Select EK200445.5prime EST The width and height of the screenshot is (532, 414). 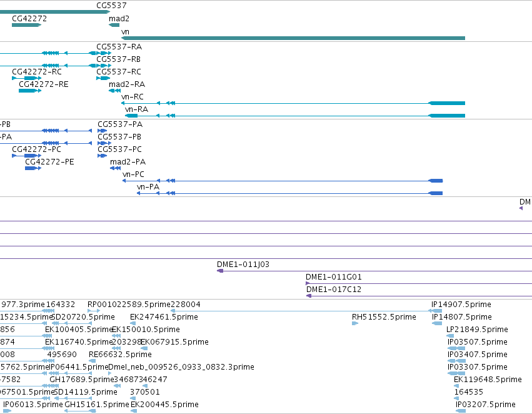coord(134,411)
